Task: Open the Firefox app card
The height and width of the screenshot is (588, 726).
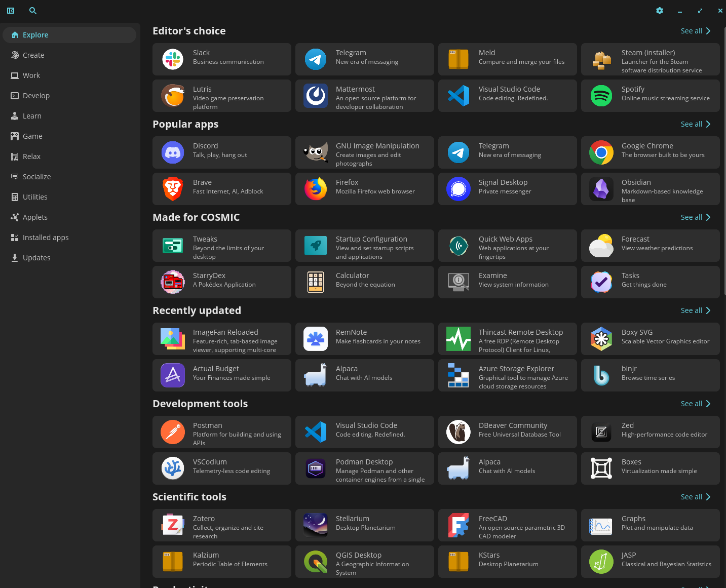Action: pos(364,189)
